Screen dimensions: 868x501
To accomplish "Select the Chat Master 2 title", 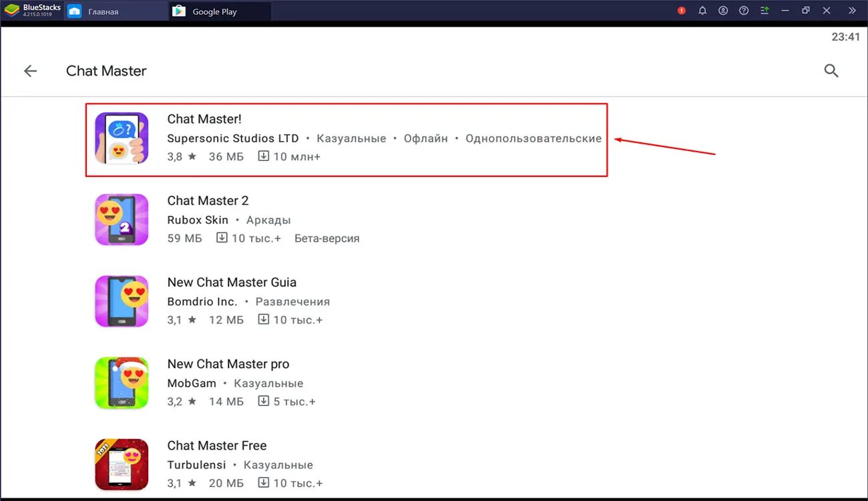I will (x=208, y=200).
